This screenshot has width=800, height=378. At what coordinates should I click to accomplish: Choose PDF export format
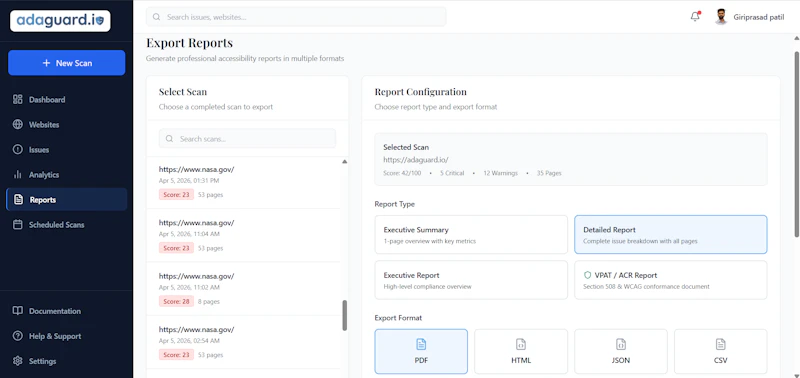[421, 351]
